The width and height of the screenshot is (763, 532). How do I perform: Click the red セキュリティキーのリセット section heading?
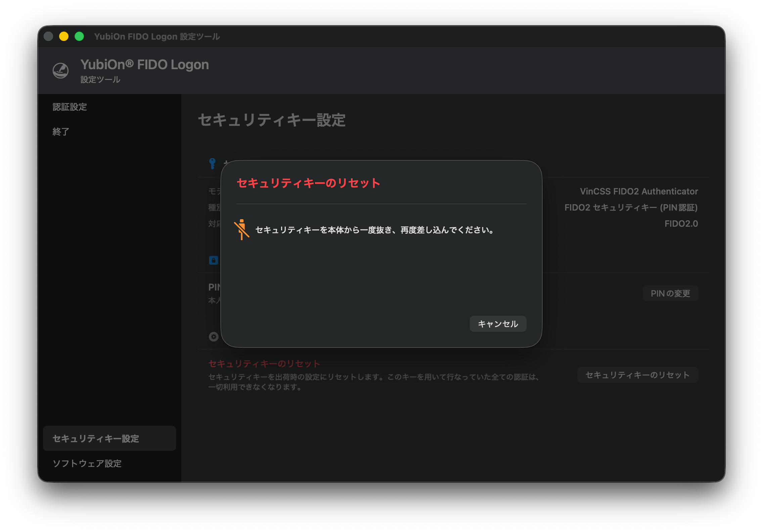264,363
